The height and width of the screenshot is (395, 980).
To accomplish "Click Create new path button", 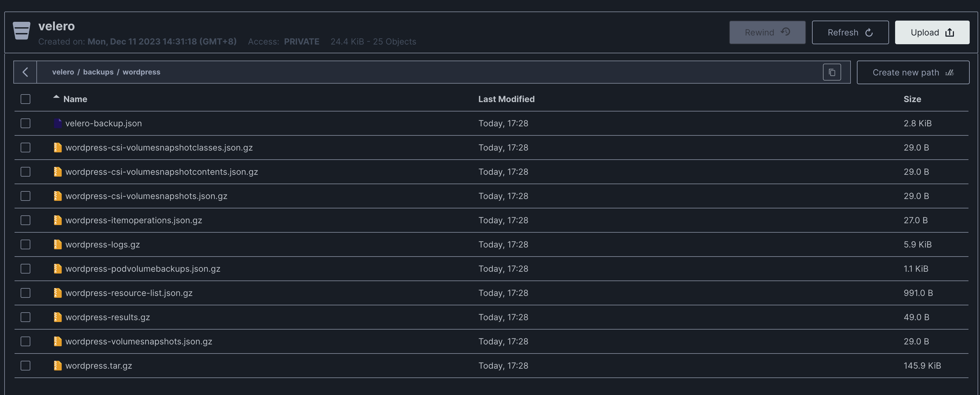I will (x=913, y=73).
